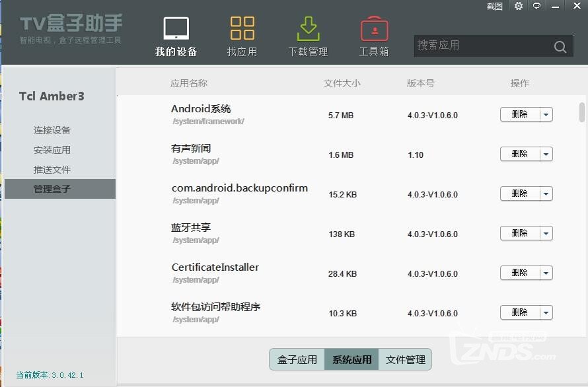
Task: Focus the 搜索应用 search field
Action: click(x=494, y=46)
